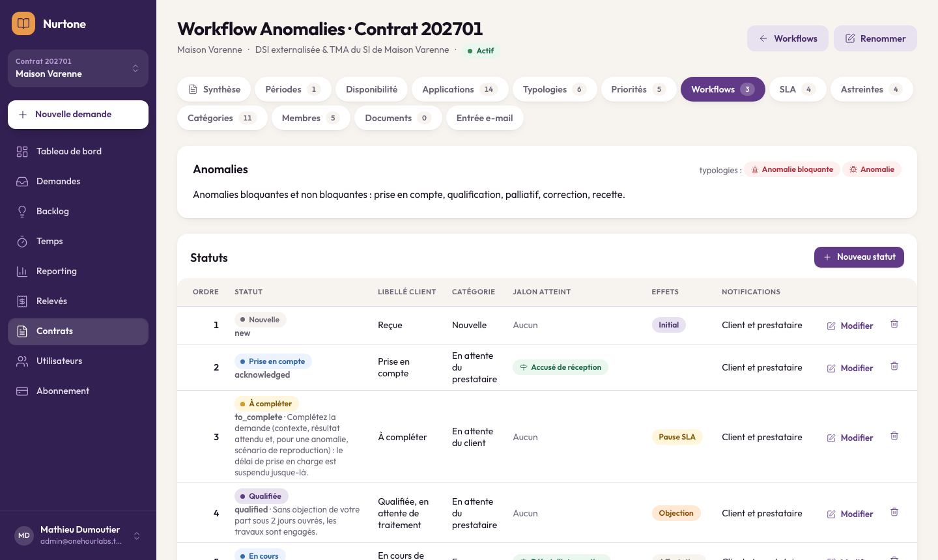The height and width of the screenshot is (560, 938).
Task: Click the Accusé de réception milestone badge
Action: click(560, 367)
